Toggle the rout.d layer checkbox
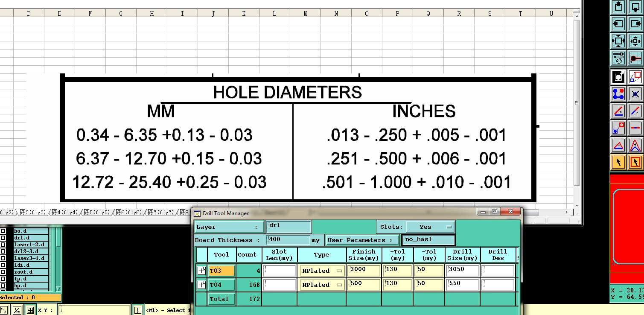The height and width of the screenshot is (315, 644). click(x=3, y=272)
